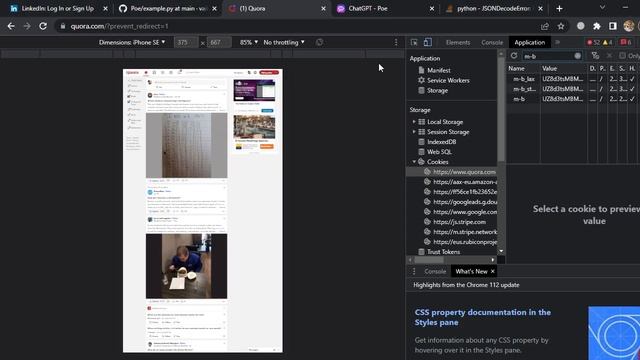640x360 pixels.
Task: Show more DevTools tabs via the chevron
Action: click(558, 42)
